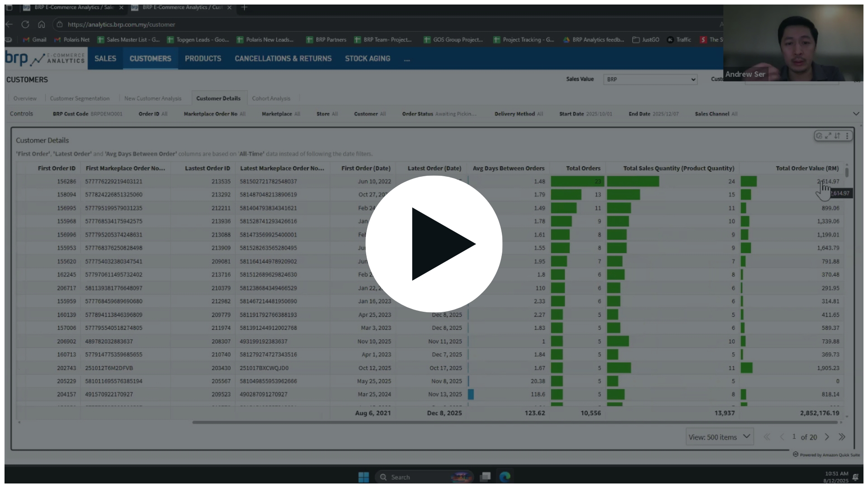Click the sort arrows icon on table
This screenshot has width=868, height=488.
(x=837, y=136)
